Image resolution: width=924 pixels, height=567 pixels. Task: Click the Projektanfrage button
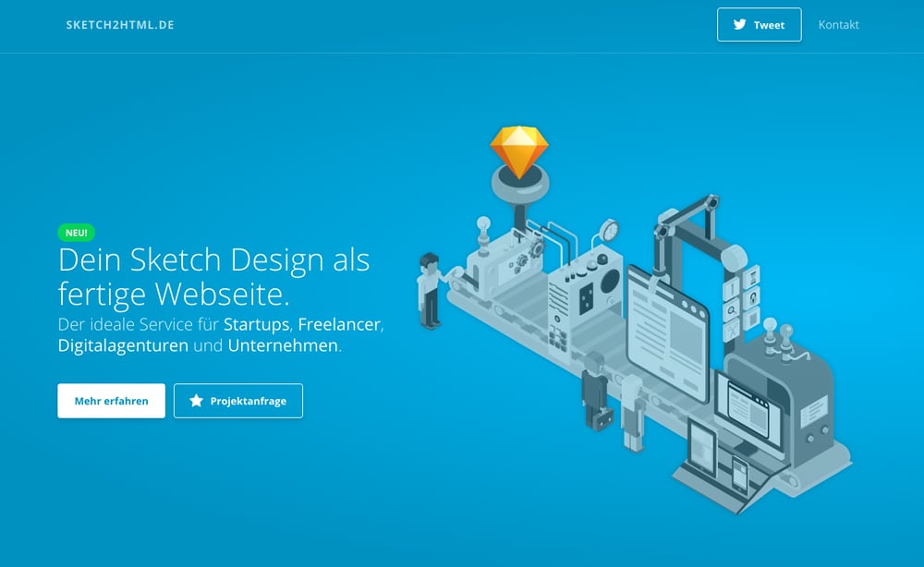[x=238, y=401]
